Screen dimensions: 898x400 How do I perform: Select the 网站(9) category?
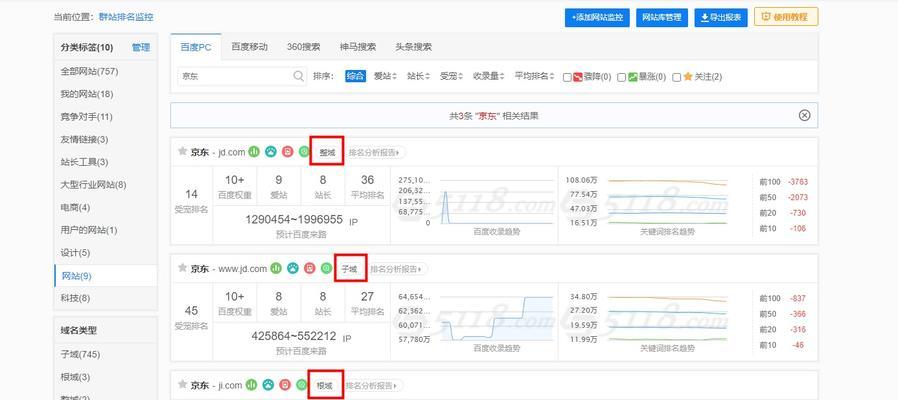pos(105,276)
